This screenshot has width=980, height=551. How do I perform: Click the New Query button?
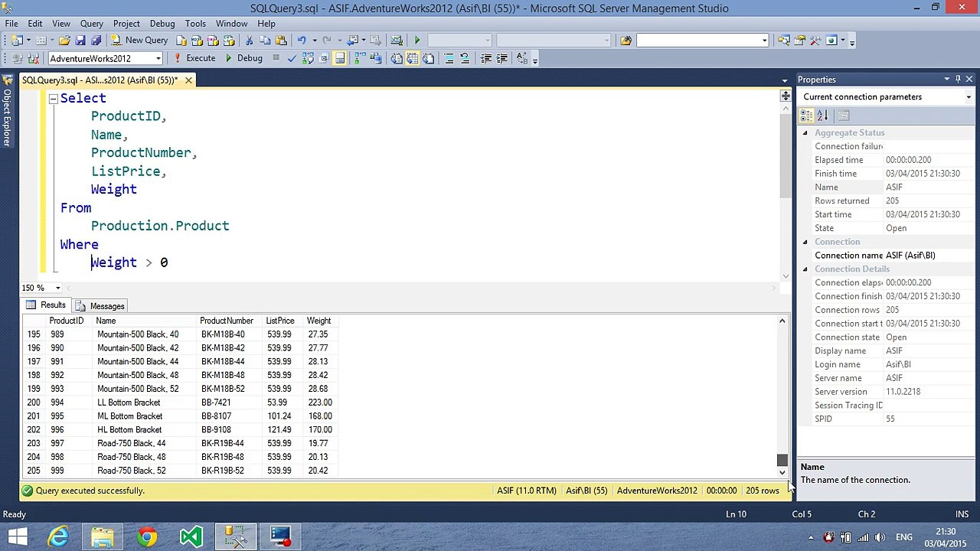(x=139, y=40)
